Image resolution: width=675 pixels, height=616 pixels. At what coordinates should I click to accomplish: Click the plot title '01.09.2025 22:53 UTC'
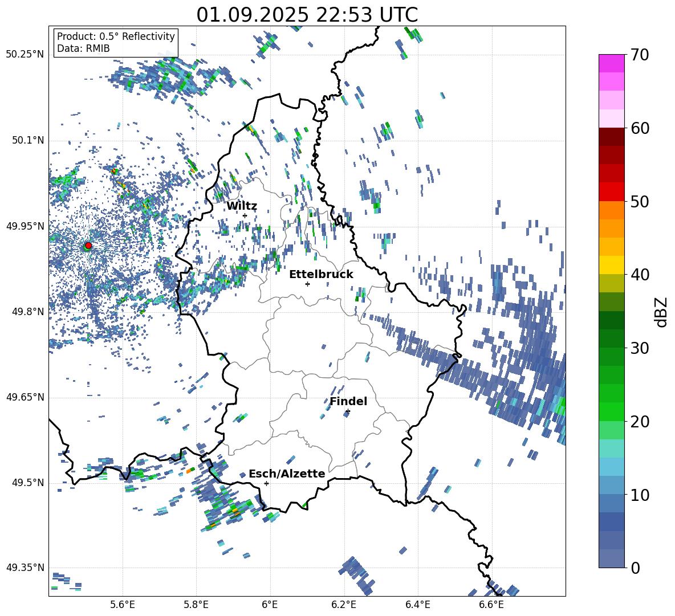[x=307, y=15]
